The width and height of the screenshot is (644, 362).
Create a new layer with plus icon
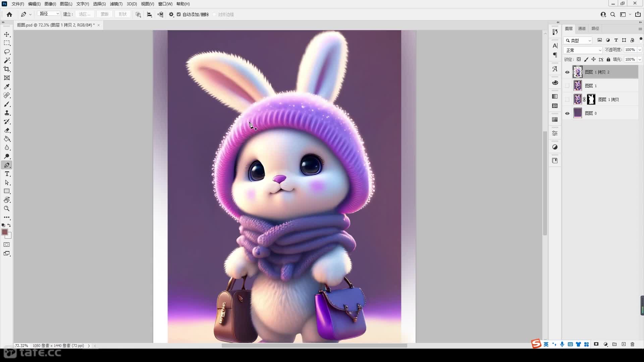tap(624, 344)
